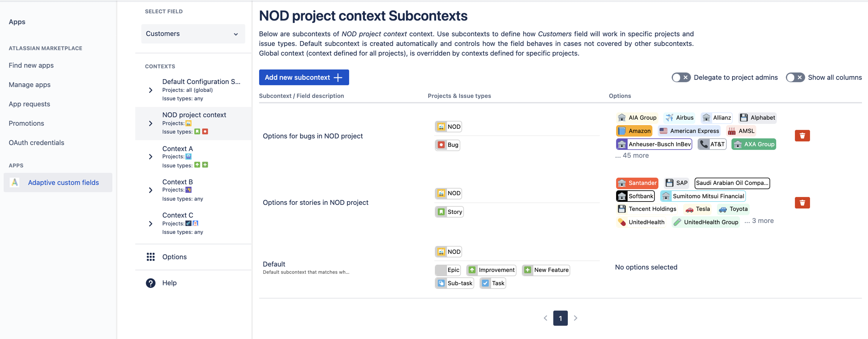
Task: Expand Context A in contexts list
Action: [x=151, y=157]
